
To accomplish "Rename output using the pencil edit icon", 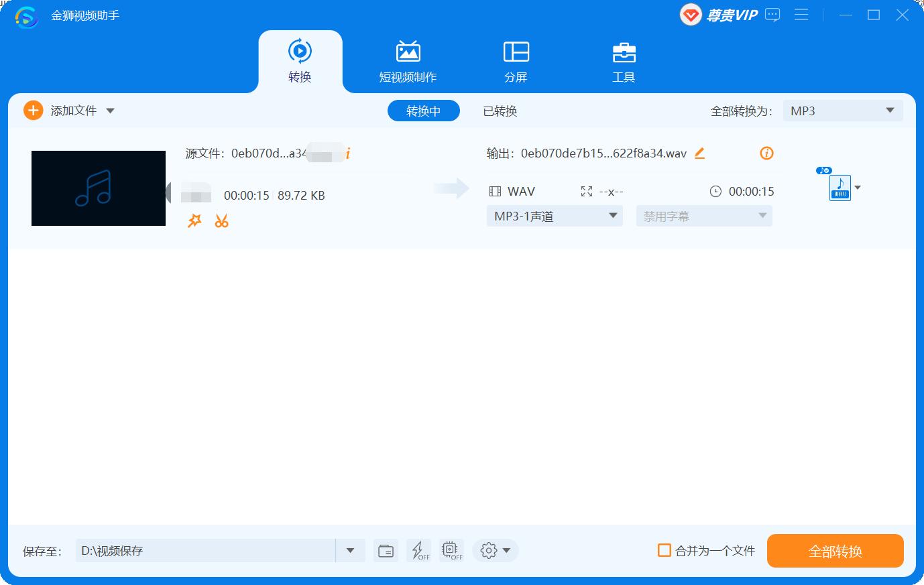I will coord(699,153).
